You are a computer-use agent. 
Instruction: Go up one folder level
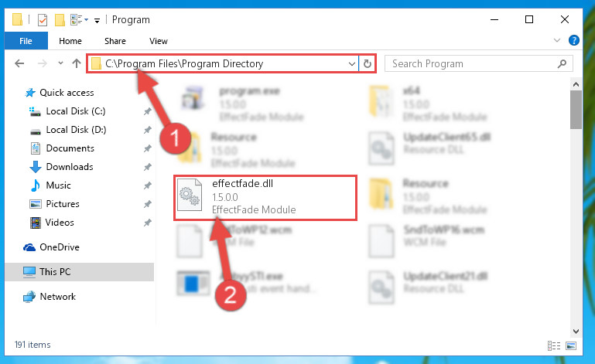click(x=77, y=63)
